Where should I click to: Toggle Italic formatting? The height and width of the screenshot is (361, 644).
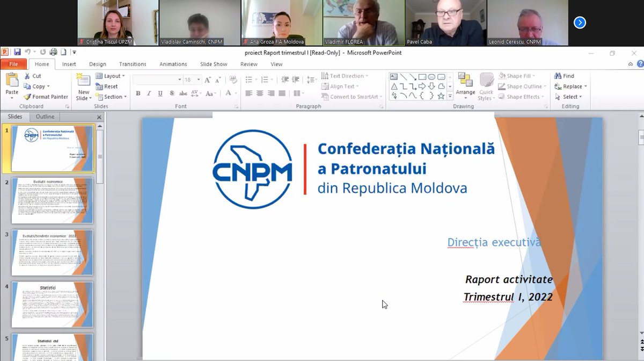coord(149,93)
